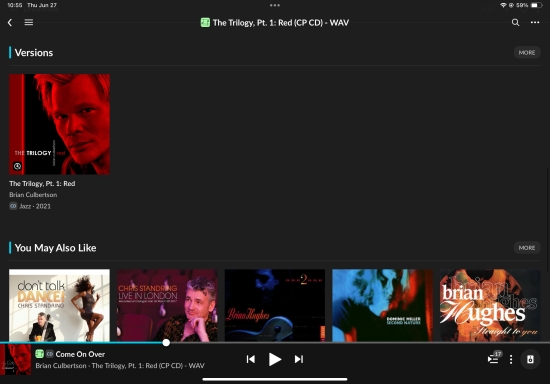Open Don't Talk Dance Chris Standring album
The width and height of the screenshot is (550, 384).
(59, 305)
